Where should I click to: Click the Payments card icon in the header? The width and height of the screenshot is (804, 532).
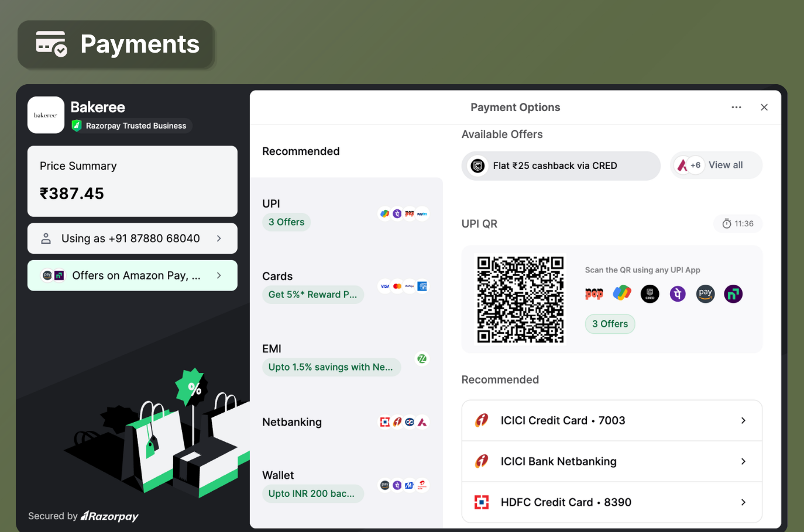51,44
